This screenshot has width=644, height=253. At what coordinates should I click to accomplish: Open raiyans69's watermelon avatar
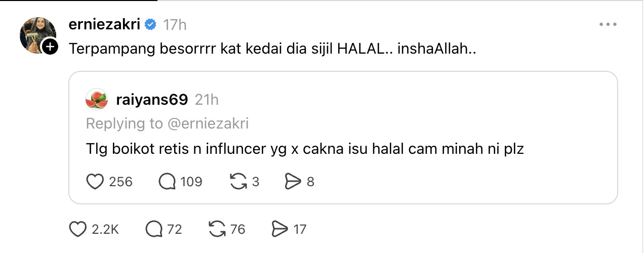click(x=97, y=99)
